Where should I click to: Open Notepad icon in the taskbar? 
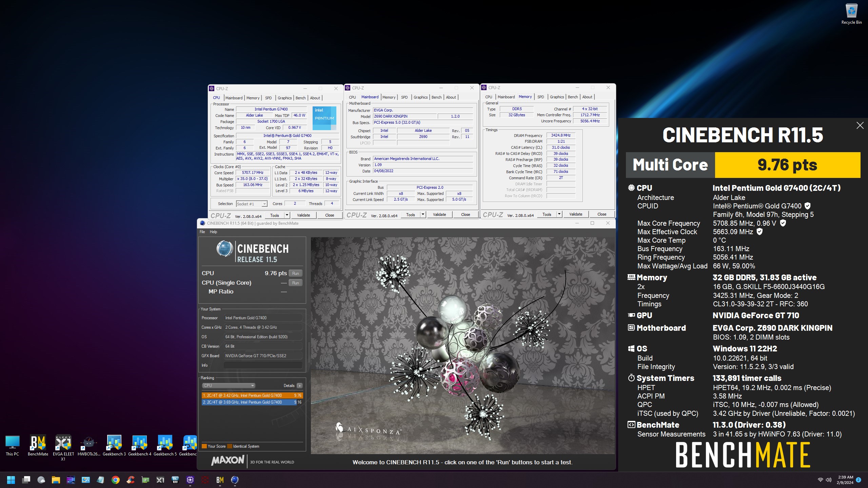click(x=101, y=480)
